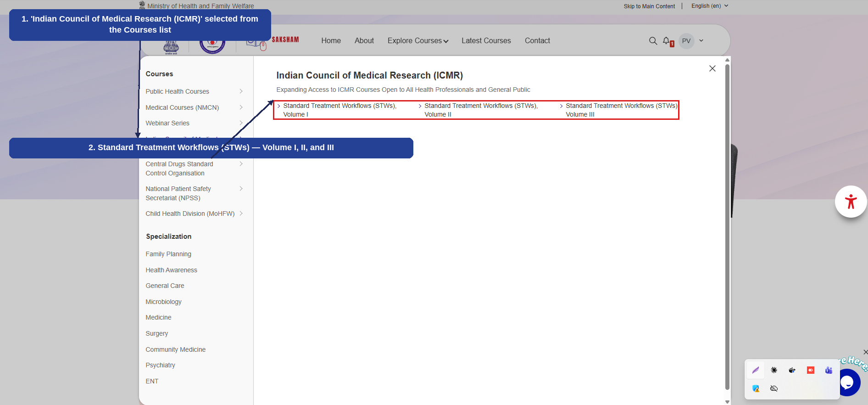
Task: Open Windows Security shield tray icon
Action: 756,388
